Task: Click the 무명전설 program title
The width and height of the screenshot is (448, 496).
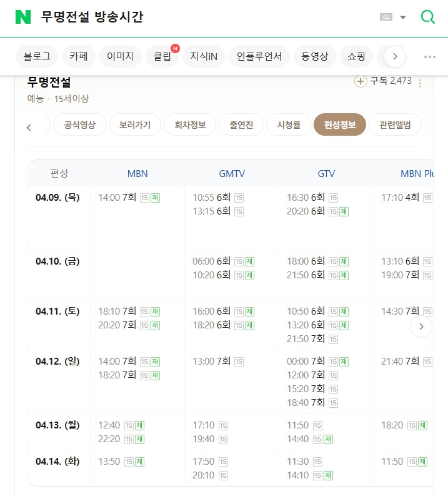Action: (49, 82)
